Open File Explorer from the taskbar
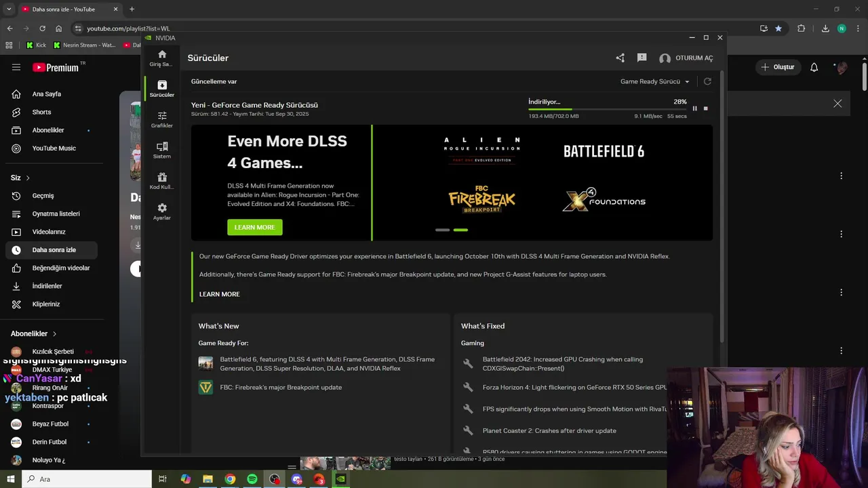868x488 pixels. click(x=208, y=479)
